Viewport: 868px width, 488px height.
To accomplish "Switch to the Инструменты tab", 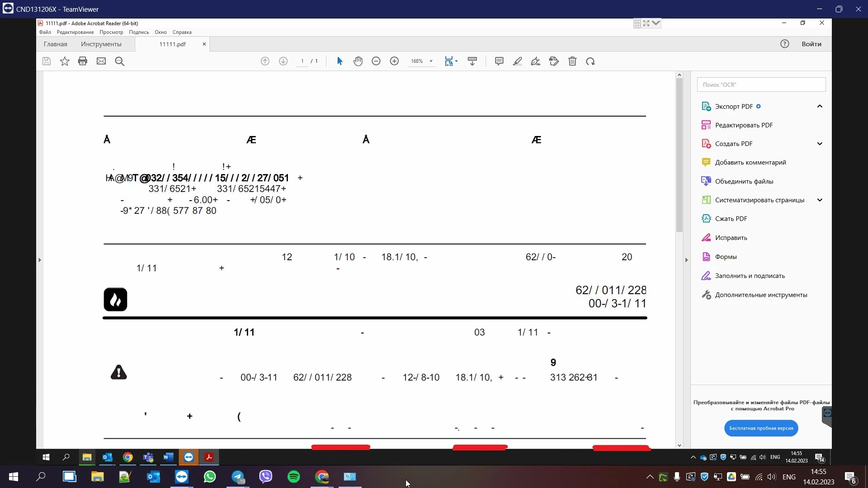I will pos(101,44).
